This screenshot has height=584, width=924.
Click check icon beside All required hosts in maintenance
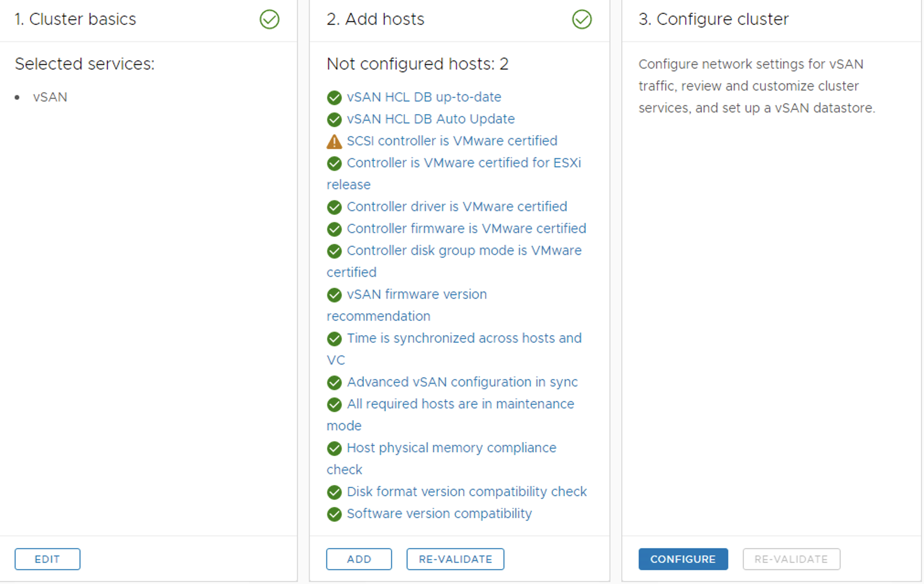click(x=334, y=404)
